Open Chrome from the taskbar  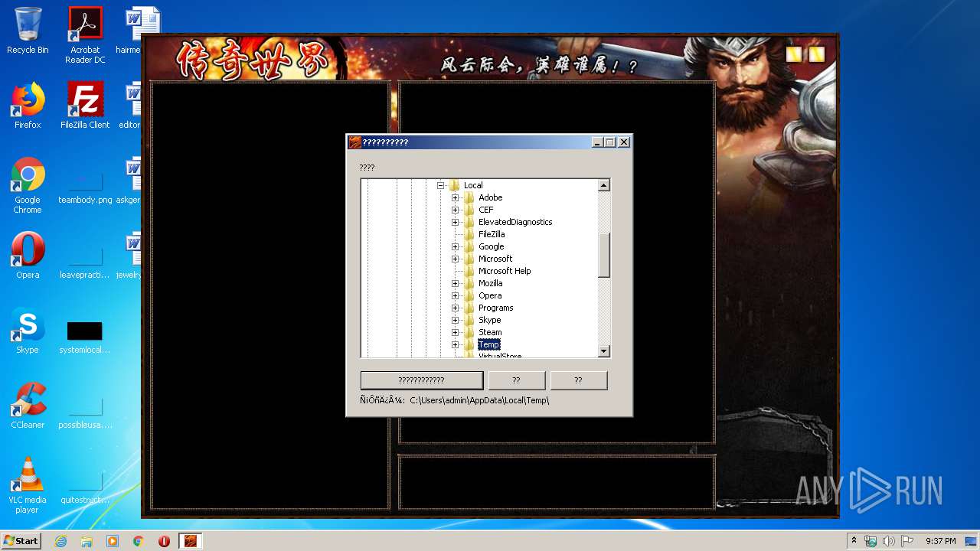point(138,541)
